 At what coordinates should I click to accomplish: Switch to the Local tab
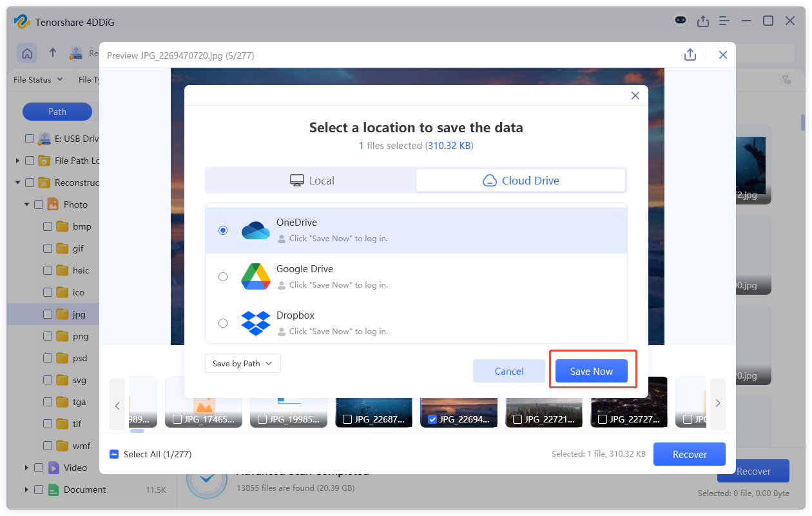click(312, 181)
